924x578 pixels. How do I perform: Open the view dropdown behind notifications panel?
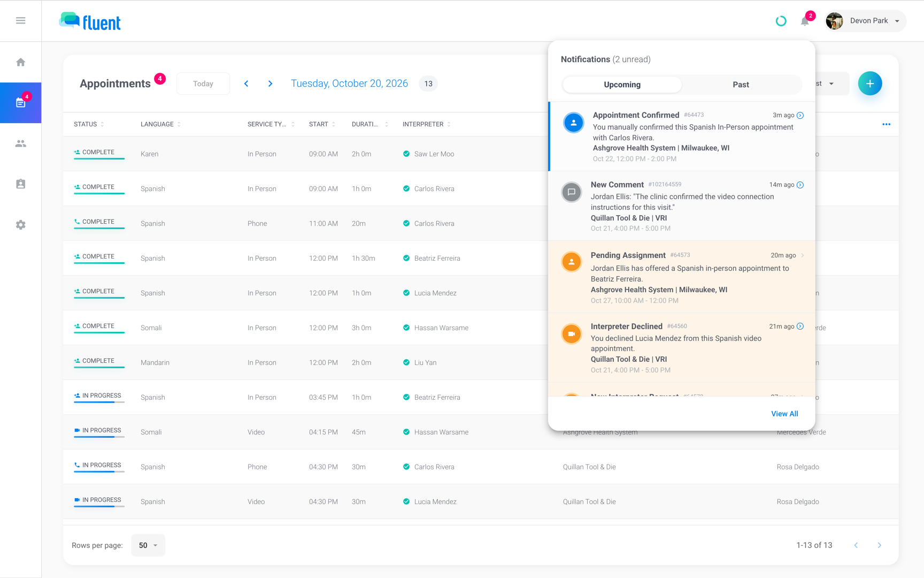(831, 83)
